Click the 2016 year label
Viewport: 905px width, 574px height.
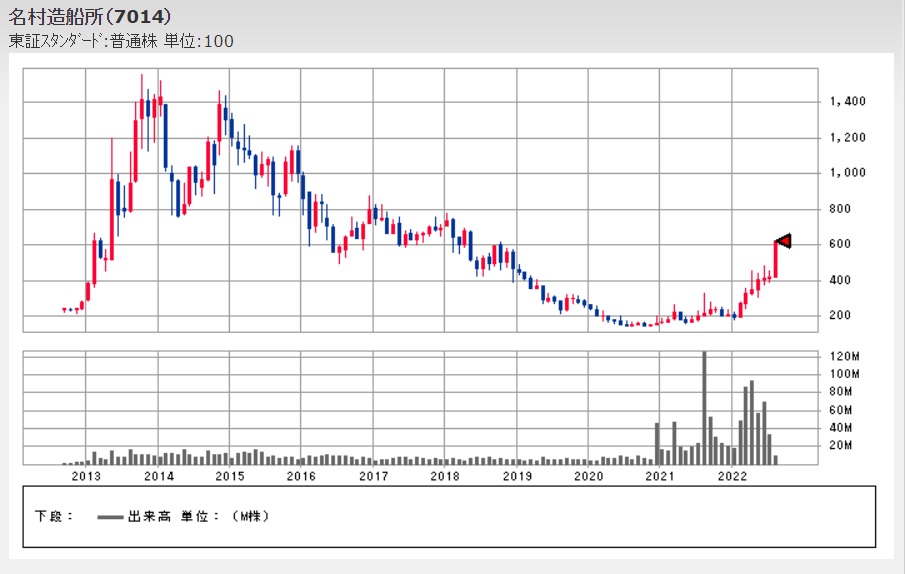(301, 477)
